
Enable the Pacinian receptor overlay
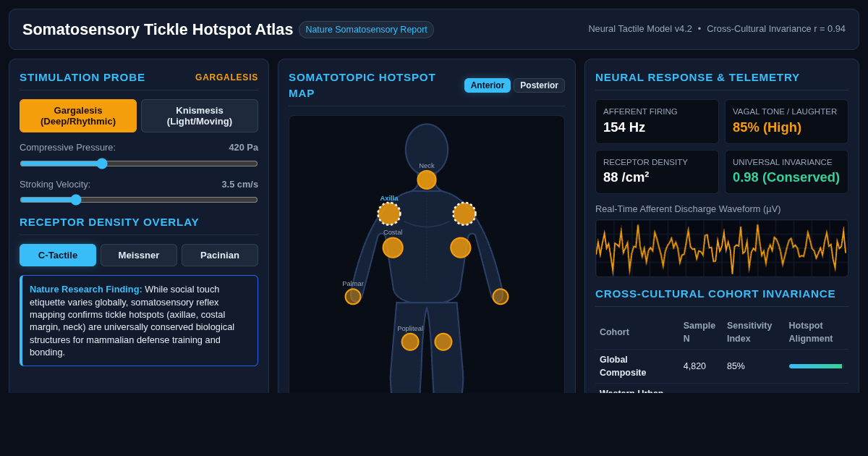pyautogui.click(x=220, y=255)
